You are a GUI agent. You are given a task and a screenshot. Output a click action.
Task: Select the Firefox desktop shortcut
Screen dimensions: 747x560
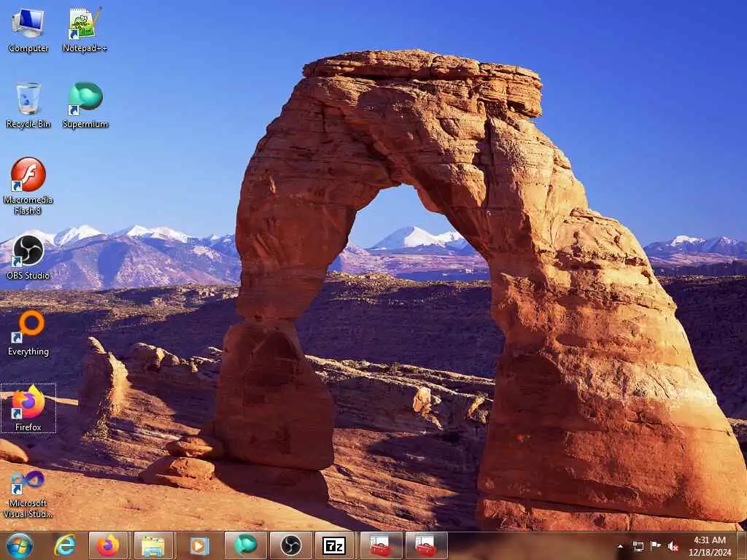point(28,408)
